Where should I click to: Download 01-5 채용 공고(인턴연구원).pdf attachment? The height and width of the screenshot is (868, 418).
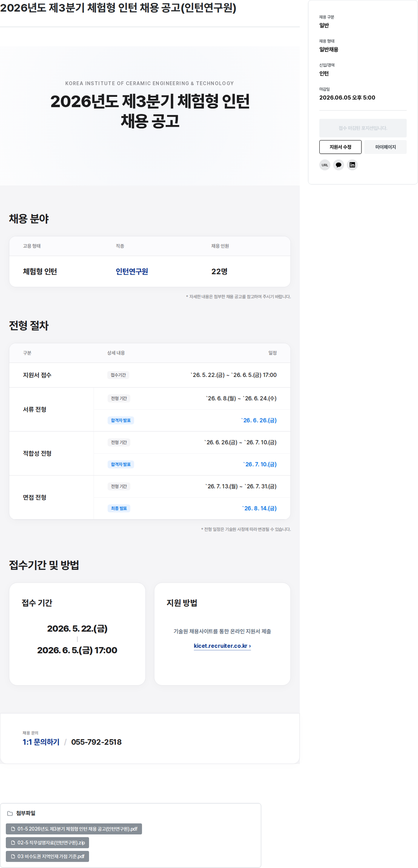pyautogui.click(x=74, y=829)
